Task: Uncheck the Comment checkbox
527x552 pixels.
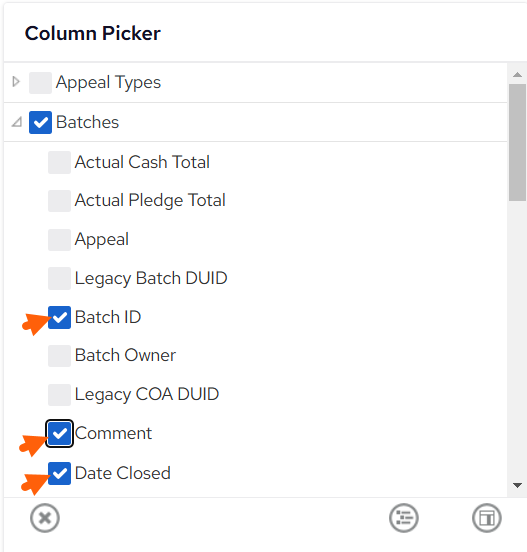Action: coord(59,433)
